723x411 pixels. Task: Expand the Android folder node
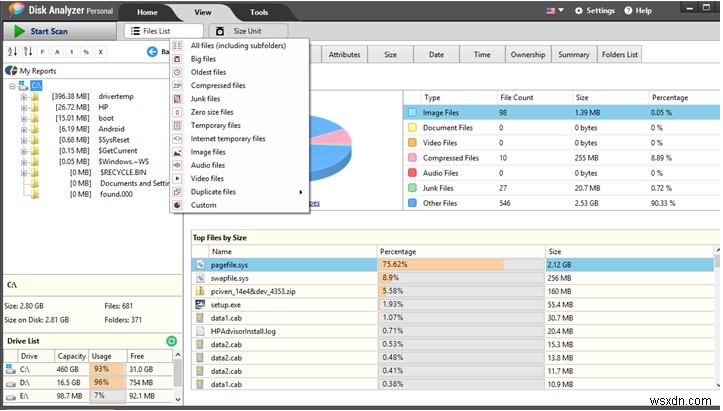point(24,129)
